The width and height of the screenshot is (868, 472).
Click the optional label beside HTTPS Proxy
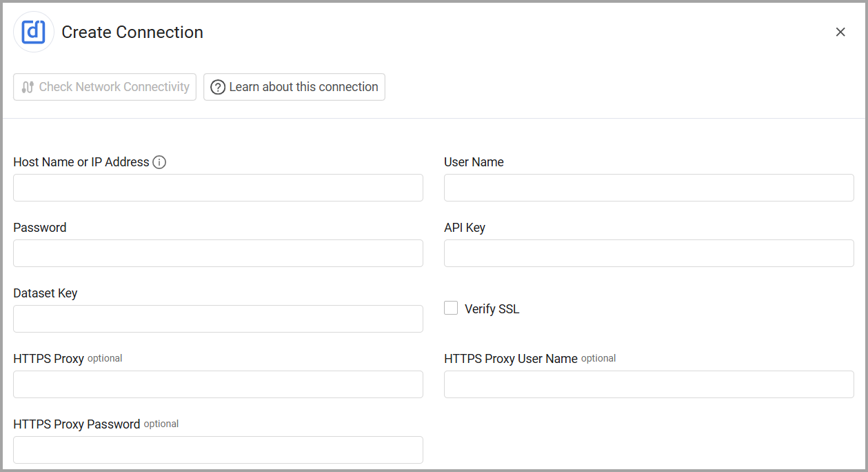[105, 358]
